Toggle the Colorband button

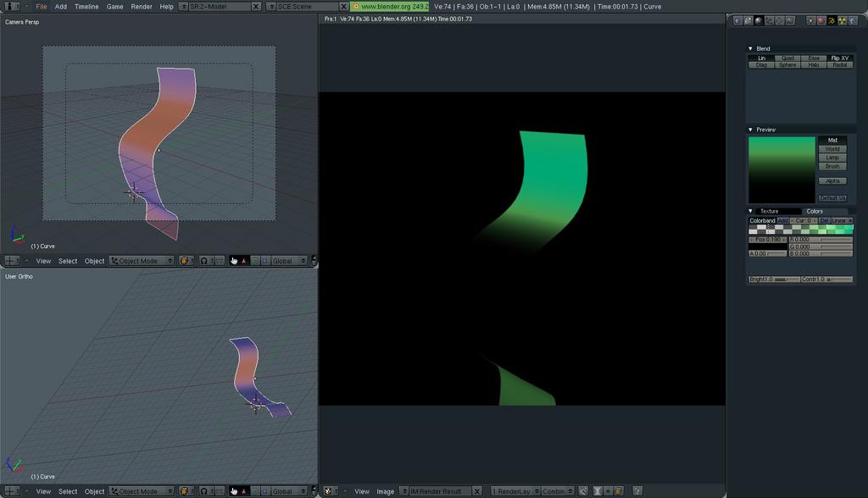click(762, 221)
